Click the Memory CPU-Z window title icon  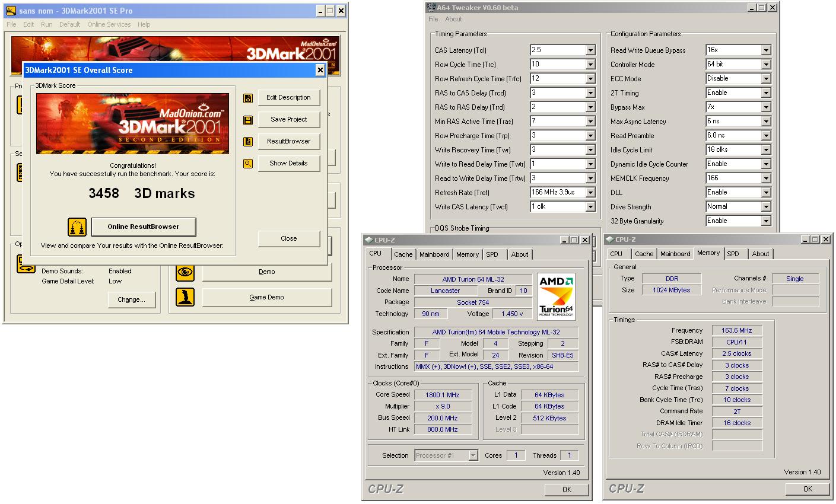(x=609, y=240)
